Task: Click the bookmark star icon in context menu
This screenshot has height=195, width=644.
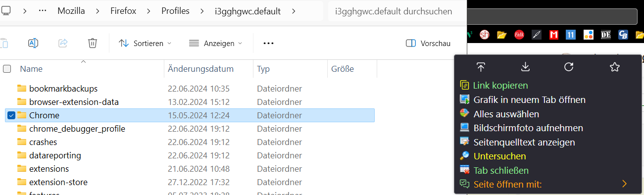Action: 615,67
